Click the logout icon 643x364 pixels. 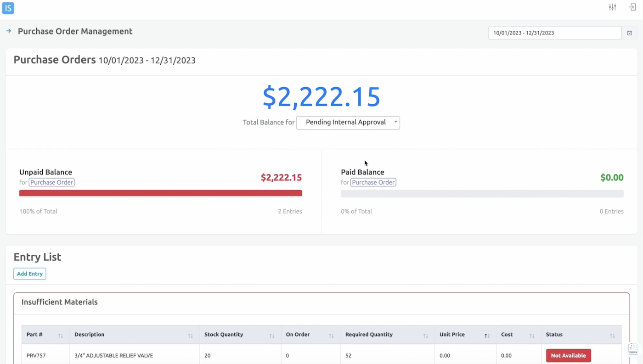coord(632,7)
